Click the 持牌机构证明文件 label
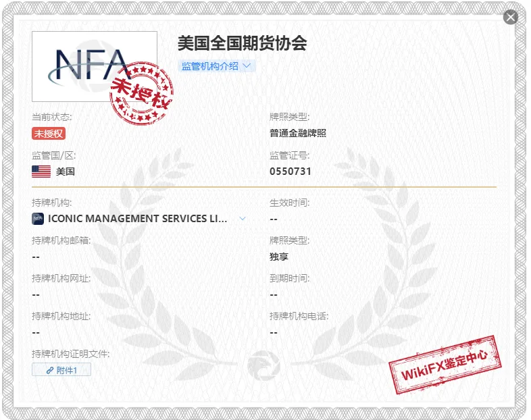Screen dimensions: 531x420 point(71,355)
